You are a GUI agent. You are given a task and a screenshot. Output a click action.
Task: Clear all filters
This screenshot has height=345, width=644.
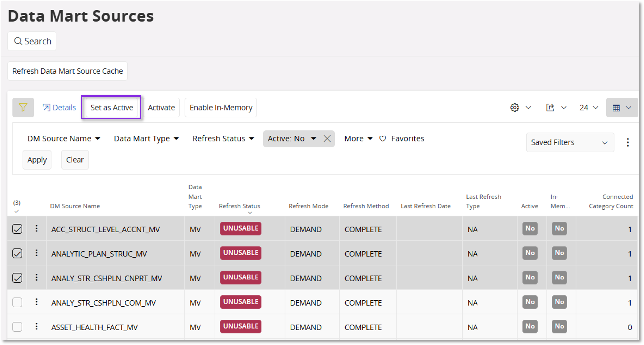75,160
